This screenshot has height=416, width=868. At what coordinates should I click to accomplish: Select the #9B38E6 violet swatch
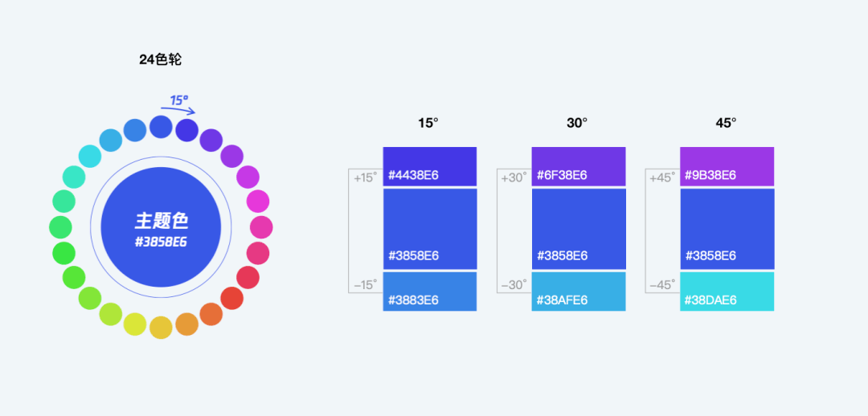point(727,166)
